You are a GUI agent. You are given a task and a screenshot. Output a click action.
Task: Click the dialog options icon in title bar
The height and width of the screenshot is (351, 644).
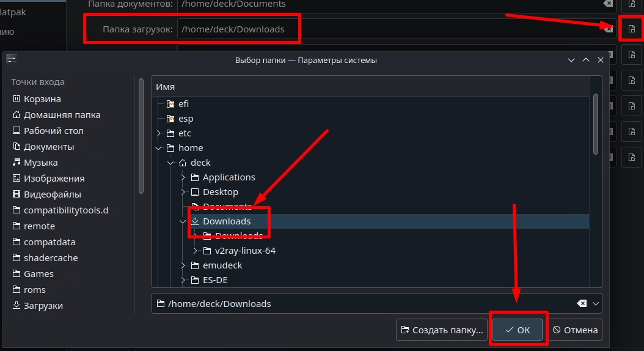(12, 60)
